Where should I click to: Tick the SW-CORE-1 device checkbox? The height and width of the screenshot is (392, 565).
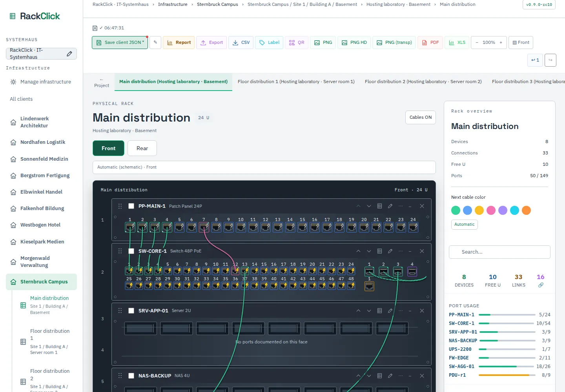click(131, 251)
